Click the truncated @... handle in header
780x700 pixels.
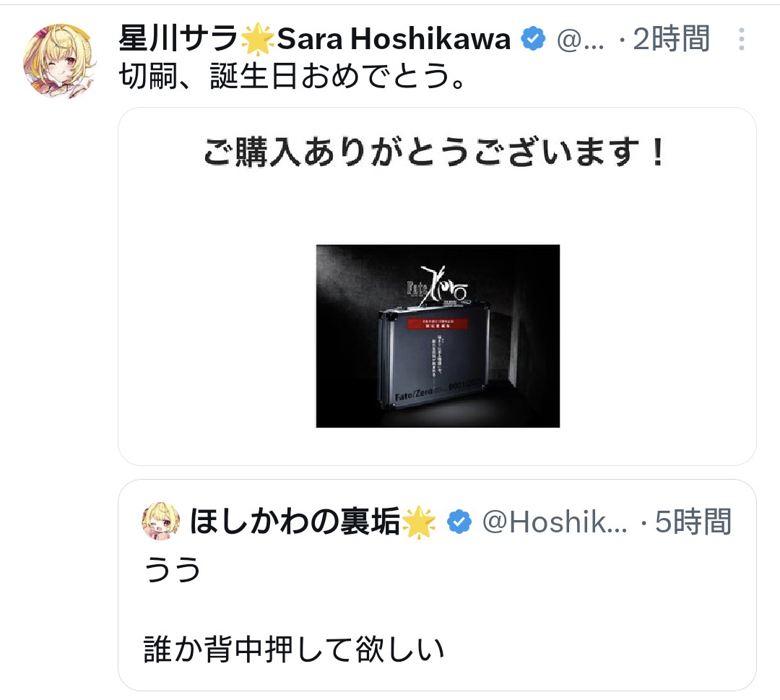point(581,39)
